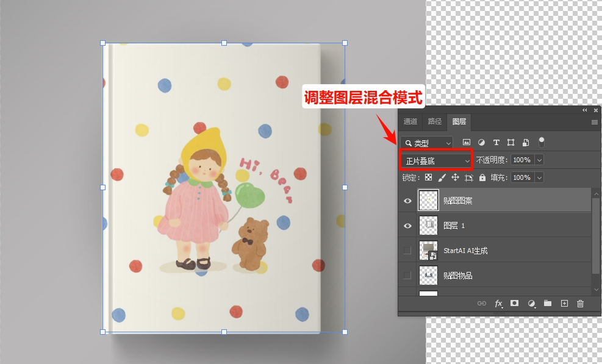Enable lock transparent pixels

coord(428,177)
